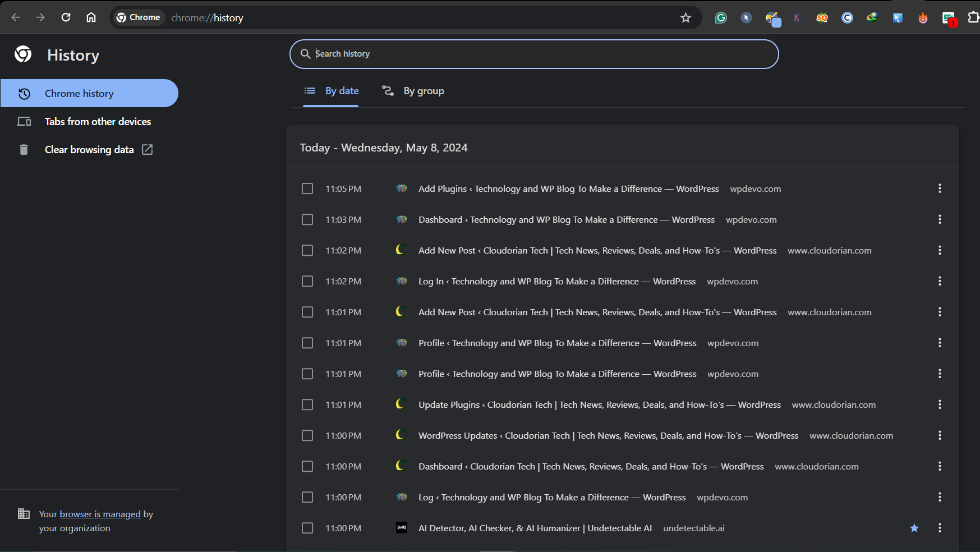
Task: Click the trash icon beside Clear browsing data
Action: pos(24,149)
